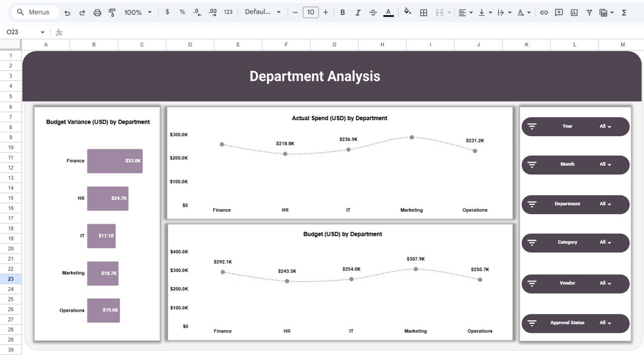Viewport: 644px width, 355px height.
Task: Click the Borders icon
Action: 423,12
